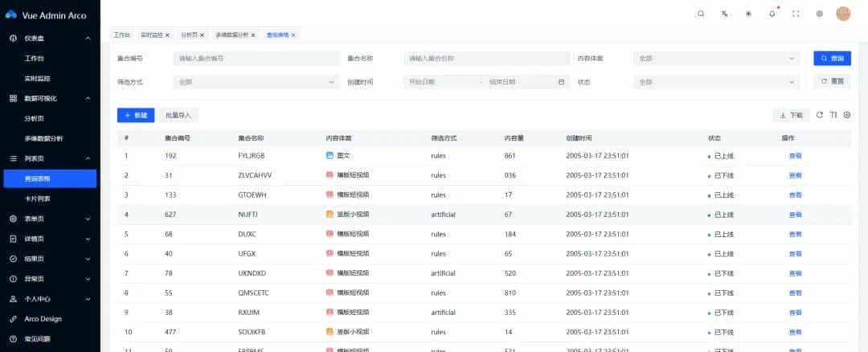The image size is (868, 352).
Task: Close the 实时监控 tab
Action: coord(167,35)
